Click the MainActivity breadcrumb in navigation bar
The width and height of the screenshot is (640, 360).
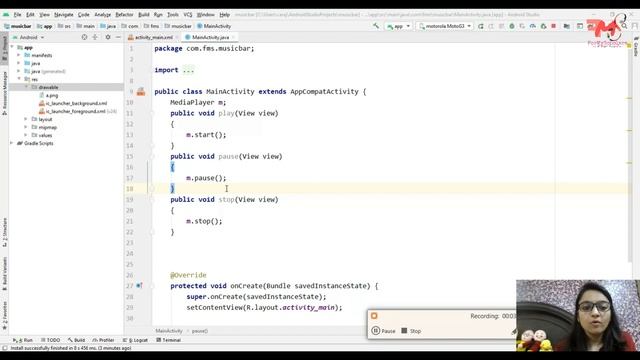tap(214, 26)
